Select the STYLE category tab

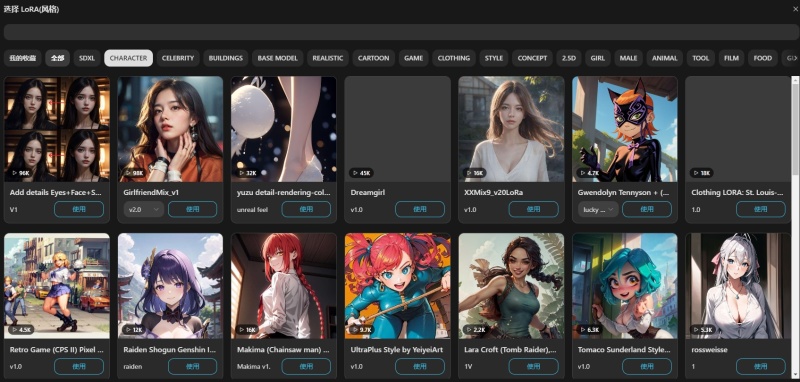click(493, 58)
